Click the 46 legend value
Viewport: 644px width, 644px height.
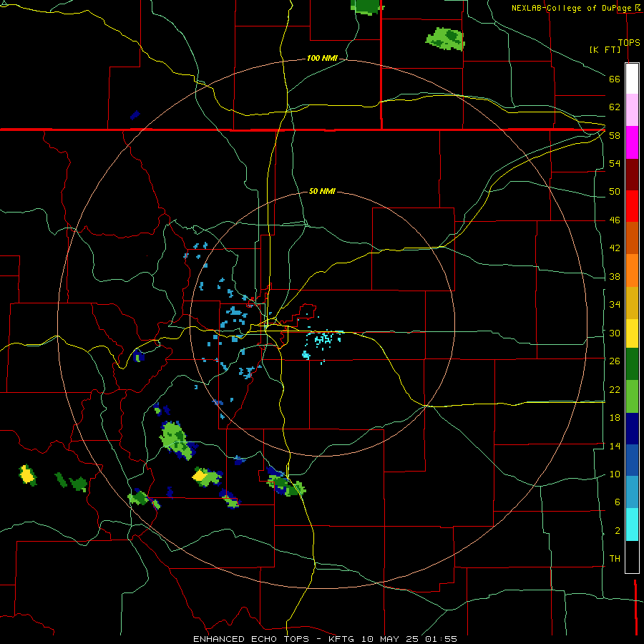click(615, 220)
